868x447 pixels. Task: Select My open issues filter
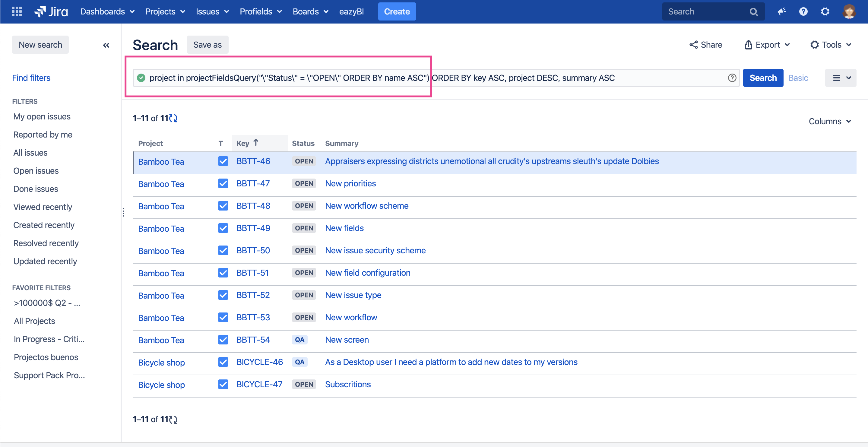[42, 117]
